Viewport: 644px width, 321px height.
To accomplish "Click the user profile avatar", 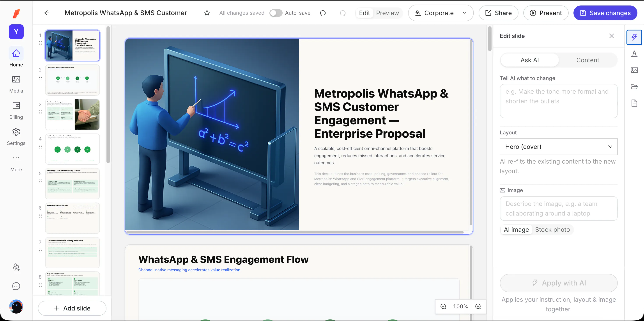I will coord(16,306).
